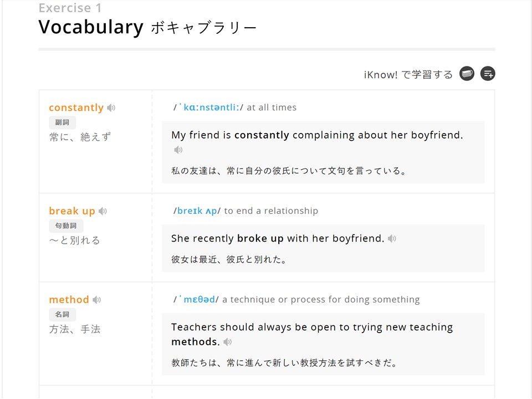Viewport: 532px width, 399px height.
Task: Click the orange word method
Action: (69, 300)
